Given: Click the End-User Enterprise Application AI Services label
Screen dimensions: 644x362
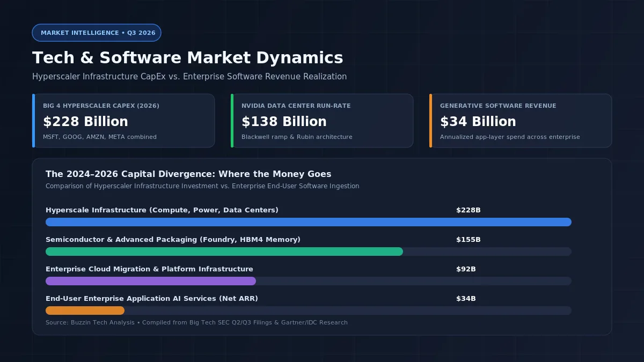Looking at the screenshot, I should tap(152, 299).
